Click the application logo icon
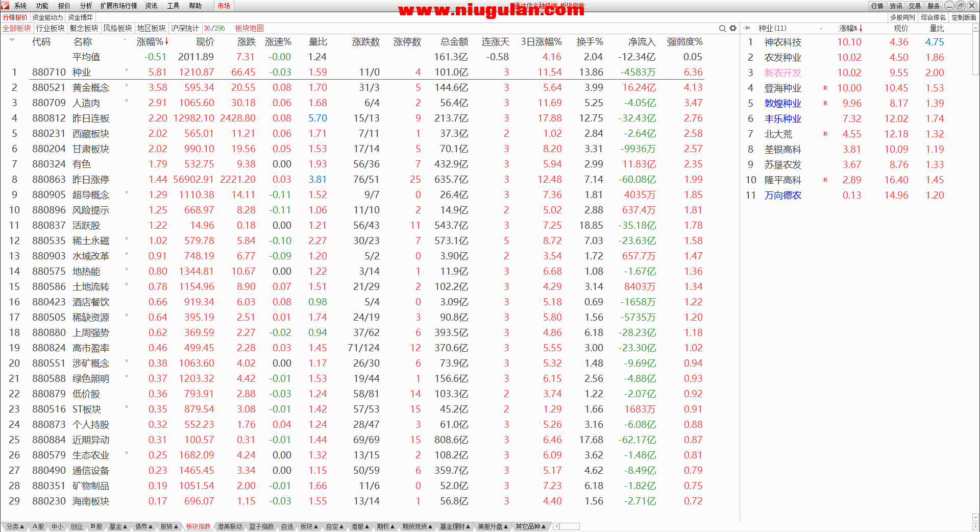The height and width of the screenshot is (532, 980). coord(5,6)
